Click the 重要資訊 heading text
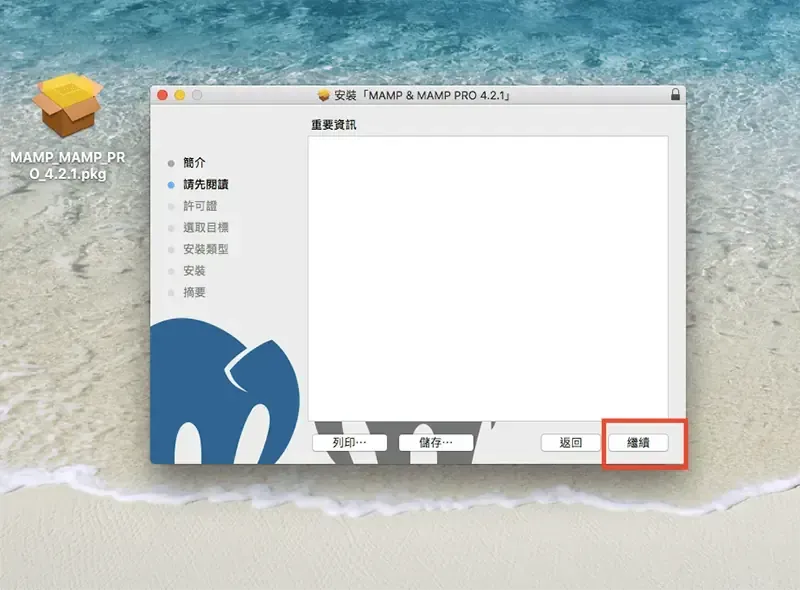The width and height of the screenshot is (800, 590). [x=334, y=125]
